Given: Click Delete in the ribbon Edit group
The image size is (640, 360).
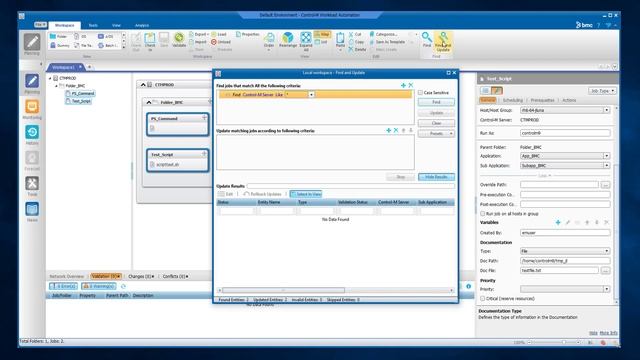Looking at the screenshot, I should (x=357, y=49).
